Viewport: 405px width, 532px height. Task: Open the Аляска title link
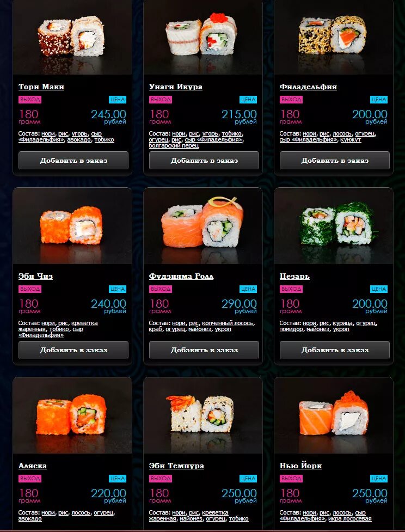pyautogui.click(x=33, y=466)
